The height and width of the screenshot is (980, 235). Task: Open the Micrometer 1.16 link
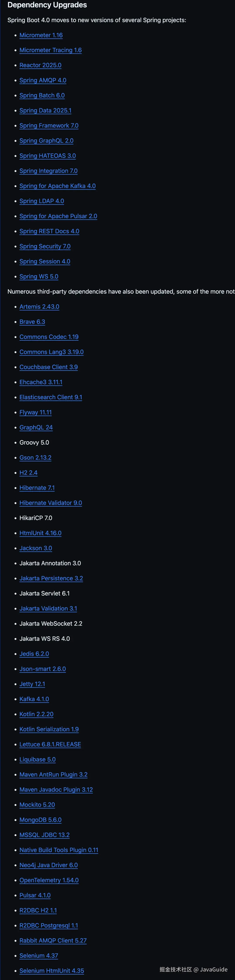pyautogui.click(x=41, y=35)
